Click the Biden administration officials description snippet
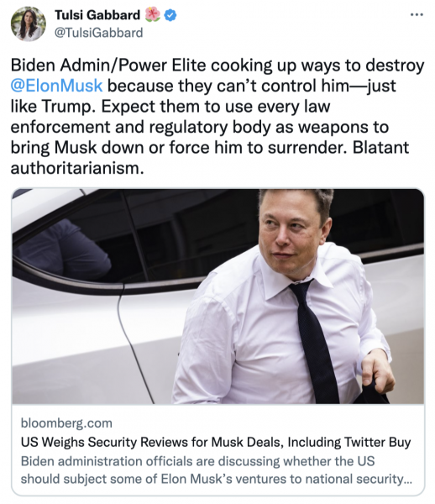 click(x=217, y=470)
